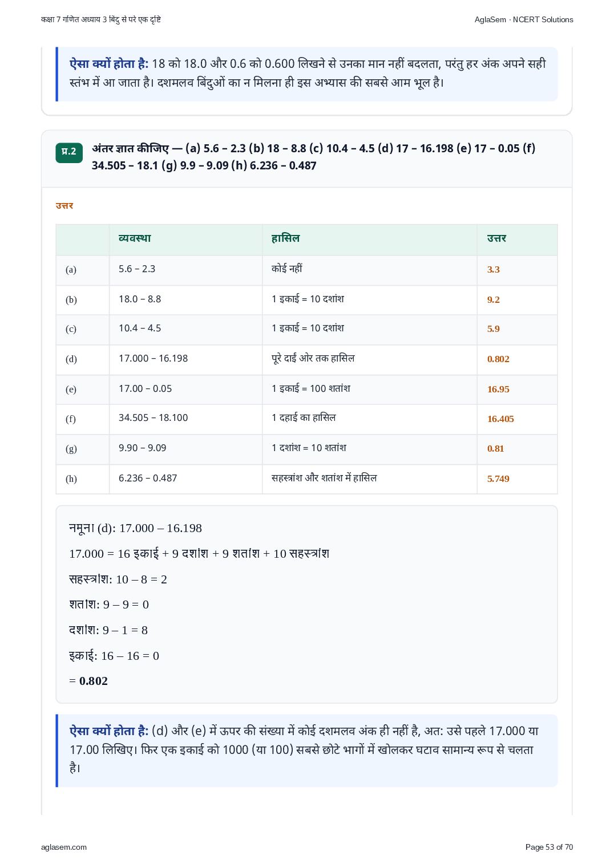614x868 pixels.
Task: Open the aglasem.com footer link
Action: point(64,847)
